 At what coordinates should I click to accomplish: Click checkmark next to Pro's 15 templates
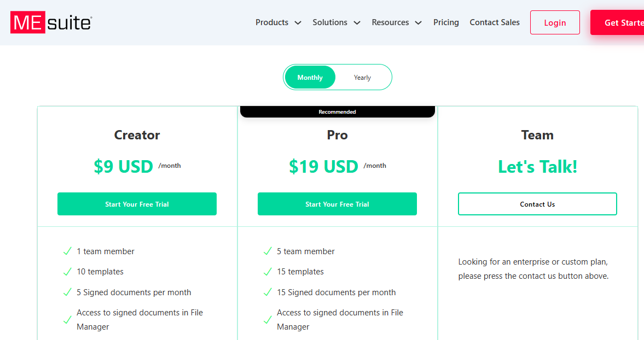[x=268, y=272]
